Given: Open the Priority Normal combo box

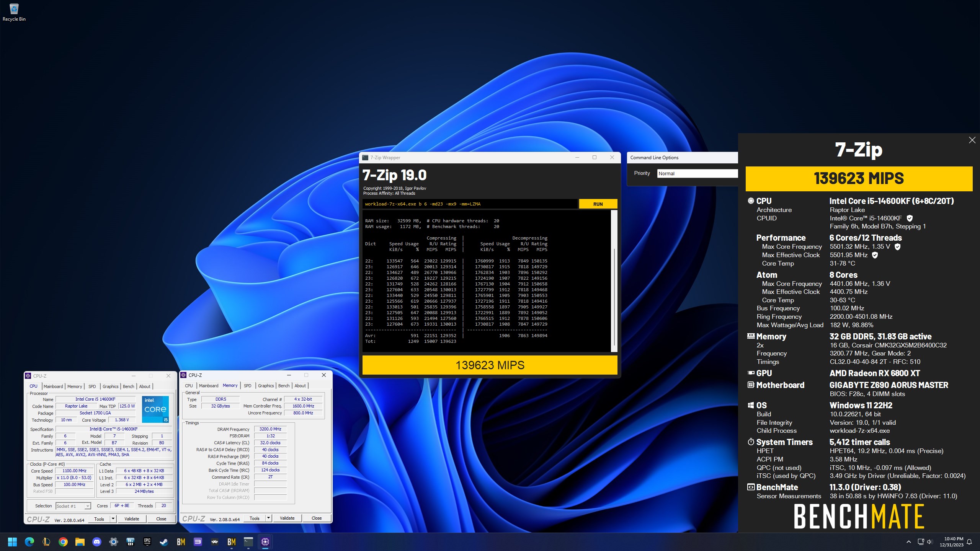Looking at the screenshot, I should (x=697, y=173).
